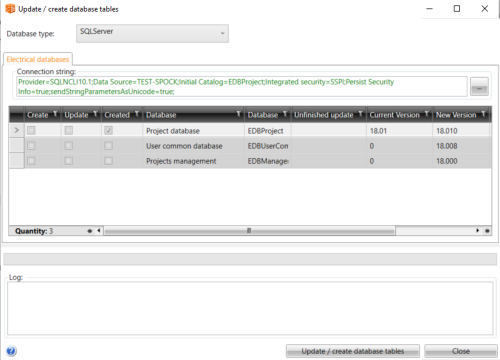
Task: Click row indicator arrow for Project database
Action: pos(16,130)
